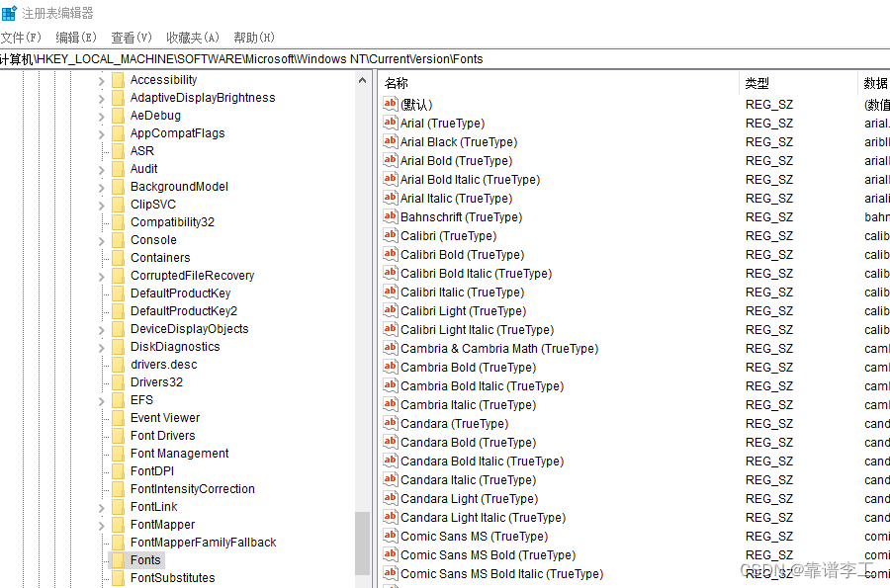Viewport: 890px width, 588px height.
Task: Select the Drivers32 key
Action: pos(156,382)
